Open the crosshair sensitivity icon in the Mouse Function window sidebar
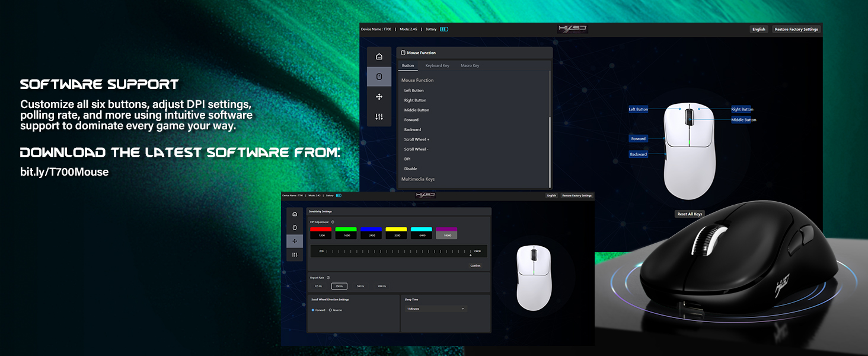 click(x=379, y=97)
